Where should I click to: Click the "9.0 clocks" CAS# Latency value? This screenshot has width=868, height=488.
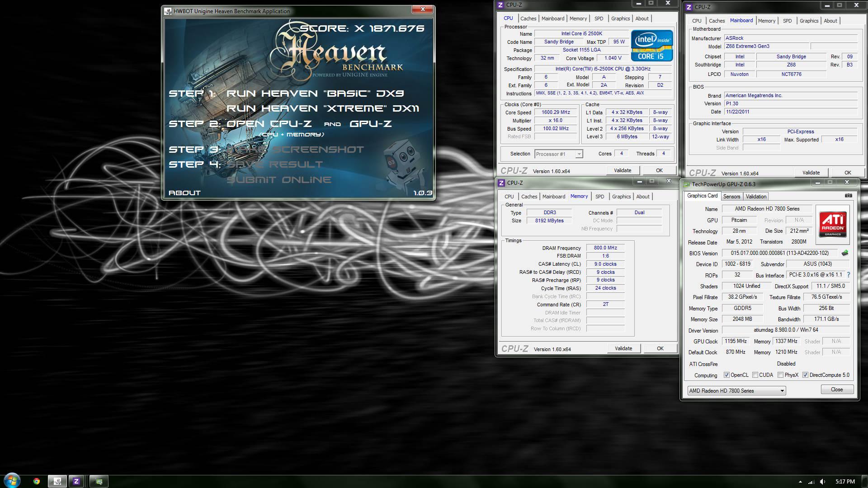(605, 264)
